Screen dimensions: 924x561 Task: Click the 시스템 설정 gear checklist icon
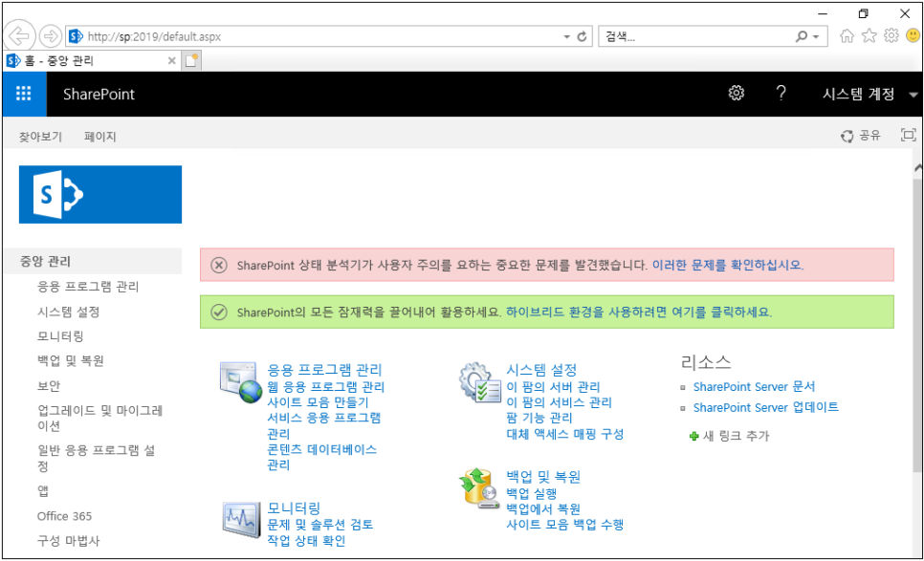pyautogui.click(x=480, y=382)
